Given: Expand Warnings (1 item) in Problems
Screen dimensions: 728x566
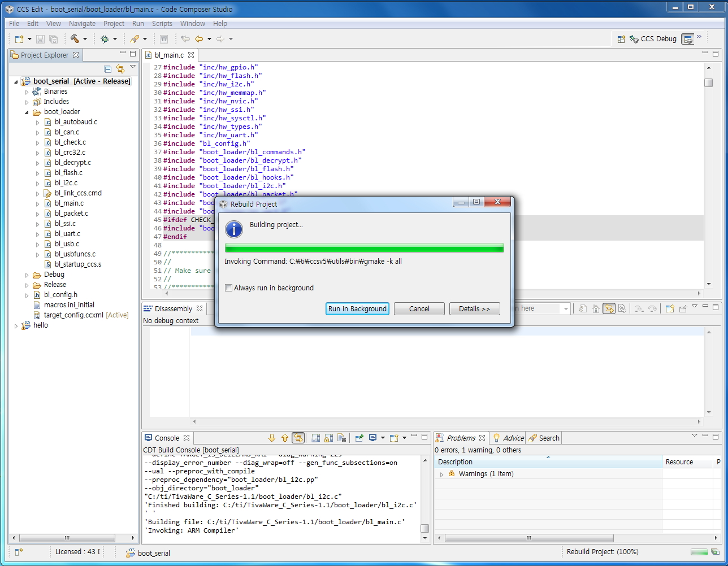Looking at the screenshot, I should pos(441,474).
